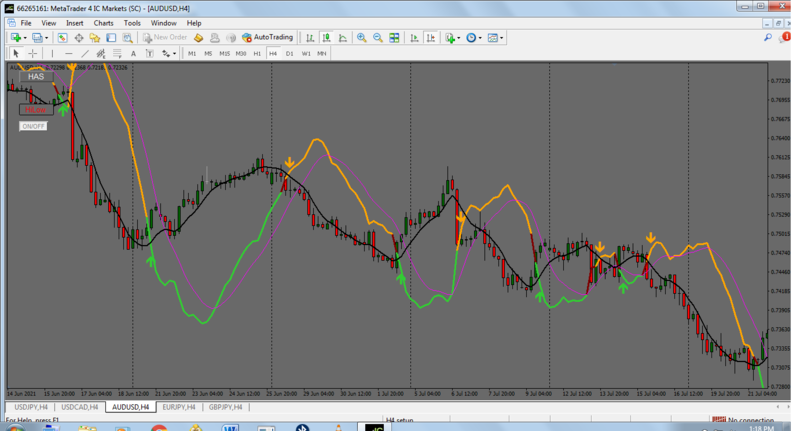Image resolution: width=800 pixels, height=431 pixels.
Task: Click the green buy arrow near 5 Jul
Action: 401,277
